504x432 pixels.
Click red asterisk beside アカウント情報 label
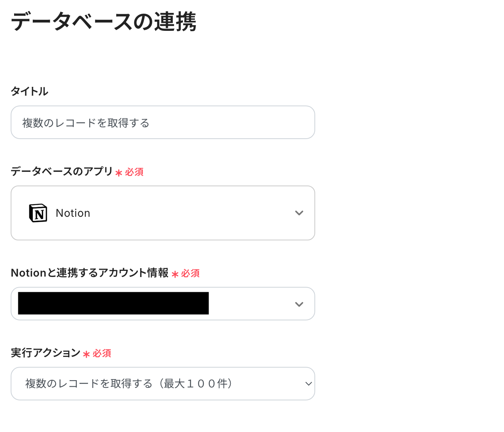[x=175, y=274]
